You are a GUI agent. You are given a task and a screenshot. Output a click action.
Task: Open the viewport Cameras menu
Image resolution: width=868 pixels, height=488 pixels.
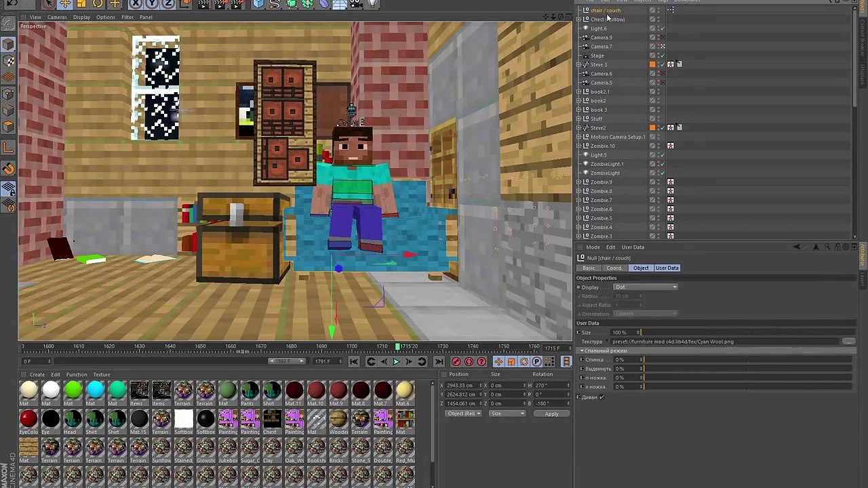[x=57, y=17]
